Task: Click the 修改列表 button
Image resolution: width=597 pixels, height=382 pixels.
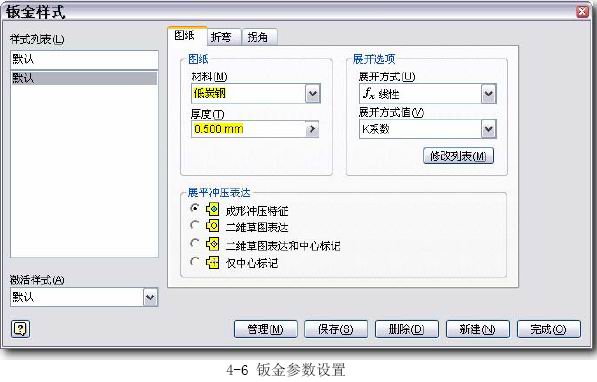Action: pos(458,156)
